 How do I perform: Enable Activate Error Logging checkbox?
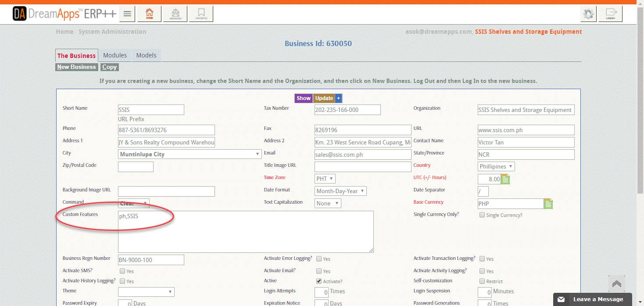(319, 259)
